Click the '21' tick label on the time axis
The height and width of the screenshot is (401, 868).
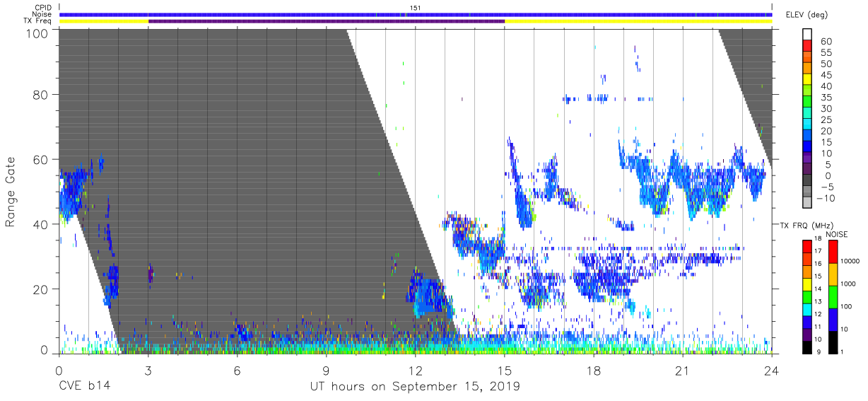(x=683, y=371)
